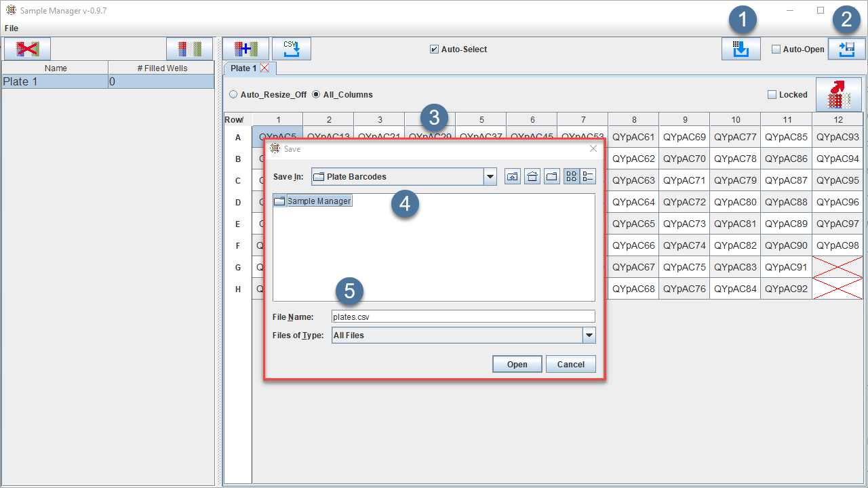The image size is (868, 488).
Task: Select well containing QYpAC98
Action: (x=837, y=245)
